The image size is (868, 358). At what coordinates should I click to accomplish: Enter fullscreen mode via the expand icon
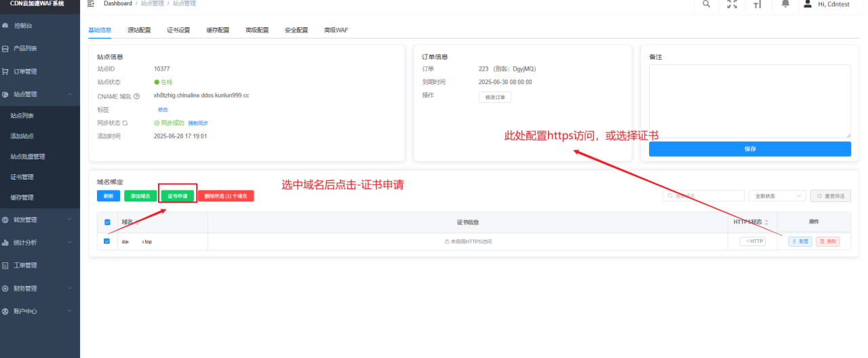point(732,4)
